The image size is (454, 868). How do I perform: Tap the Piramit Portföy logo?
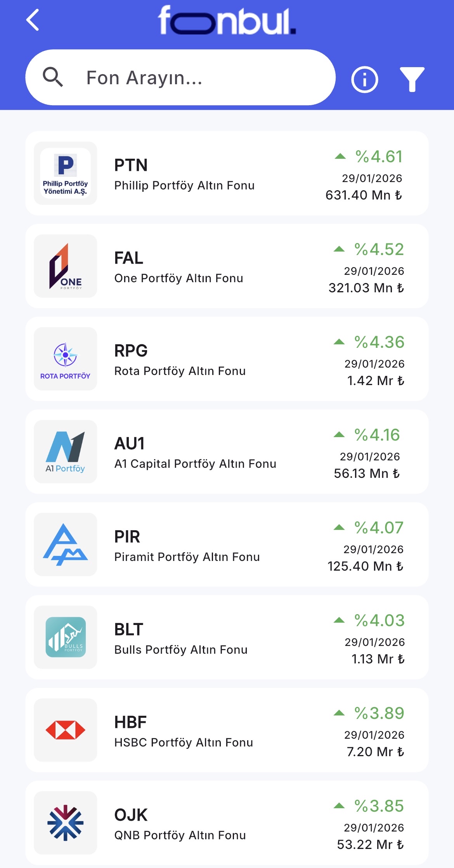[65, 544]
